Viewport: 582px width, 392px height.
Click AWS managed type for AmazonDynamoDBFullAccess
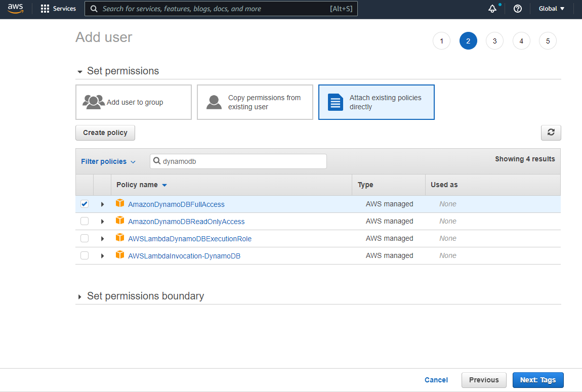pyautogui.click(x=389, y=204)
